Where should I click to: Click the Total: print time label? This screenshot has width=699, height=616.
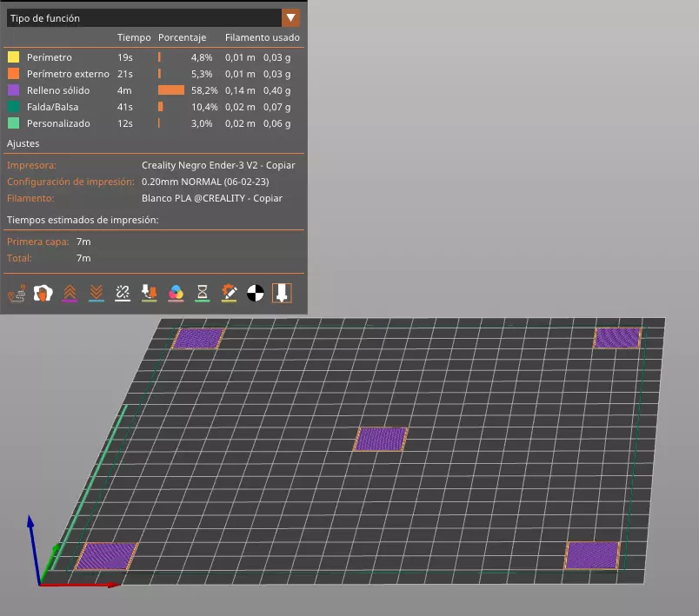click(19, 258)
